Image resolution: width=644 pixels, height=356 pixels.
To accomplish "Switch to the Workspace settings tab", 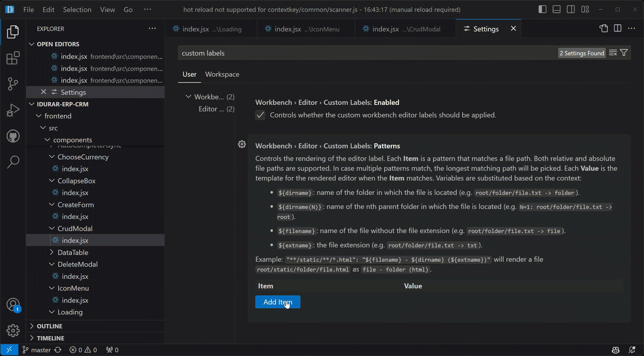I will tap(222, 74).
